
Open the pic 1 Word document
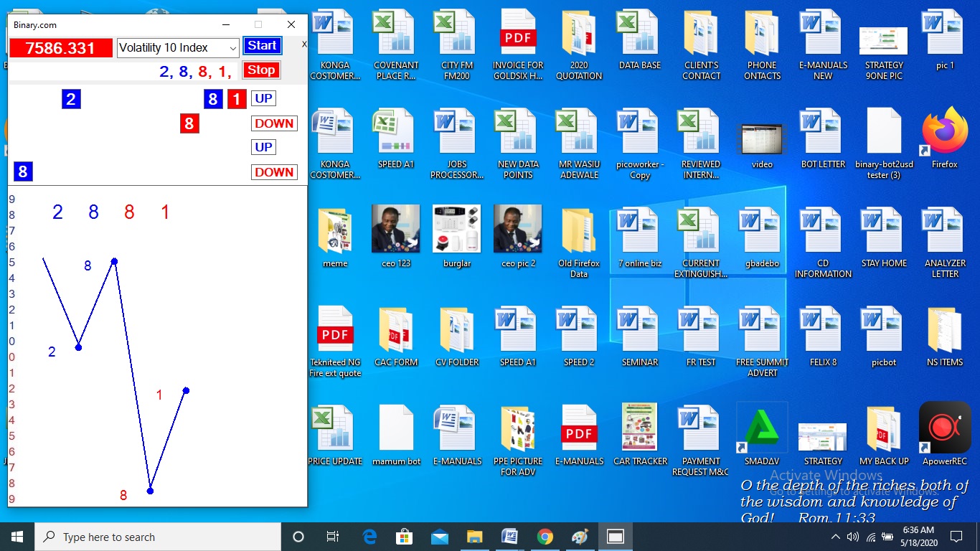(945, 39)
